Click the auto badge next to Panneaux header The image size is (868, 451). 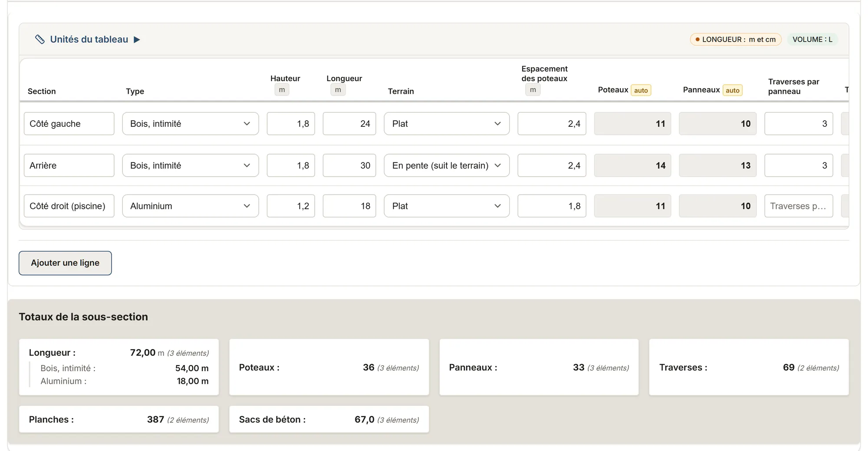(732, 90)
